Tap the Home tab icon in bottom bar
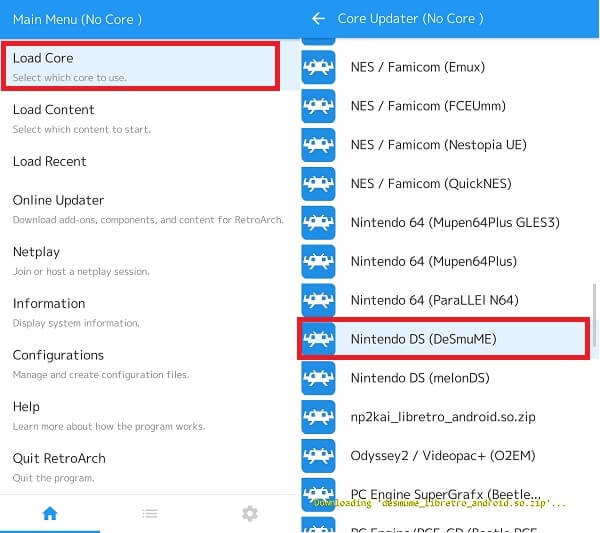The height and width of the screenshot is (533, 600). [x=50, y=513]
